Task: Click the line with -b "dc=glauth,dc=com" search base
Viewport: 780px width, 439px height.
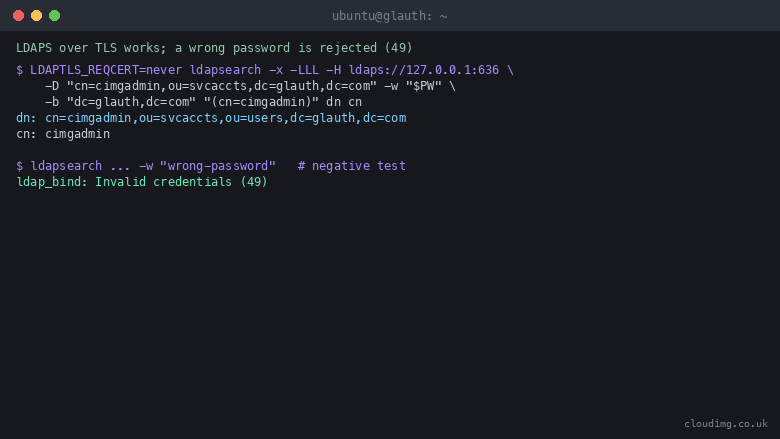Action: (203, 101)
